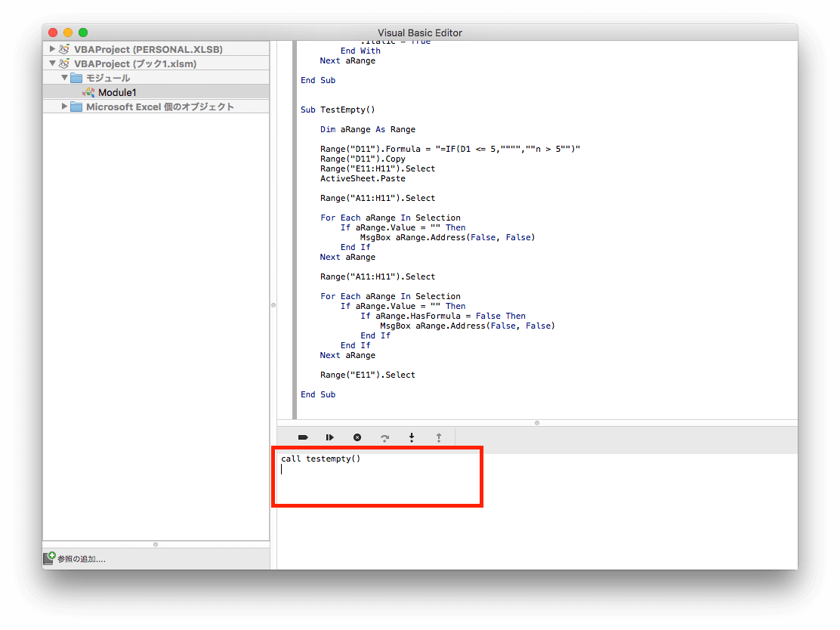Viewport: 840px width, 630px height.
Task: Click ブック1.xlsm project icon
Action: 64,63
